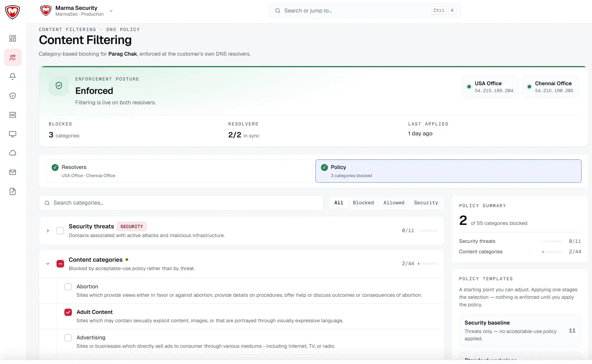Image resolution: width=592 pixels, height=364 pixels.
Task: Select the Allowed filter tab
Action: [x=394, y=203]
